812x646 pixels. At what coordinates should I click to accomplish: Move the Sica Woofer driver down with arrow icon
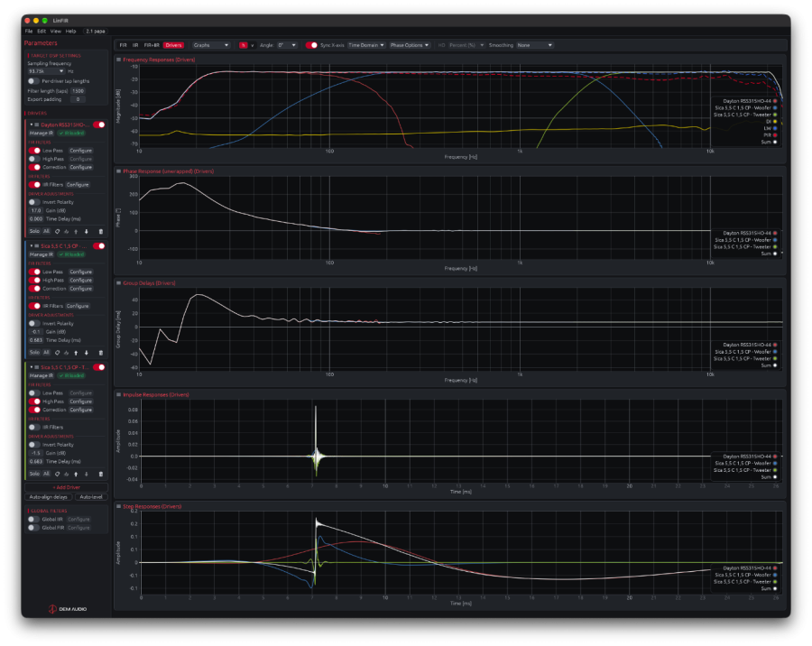[x=86, y=353]
